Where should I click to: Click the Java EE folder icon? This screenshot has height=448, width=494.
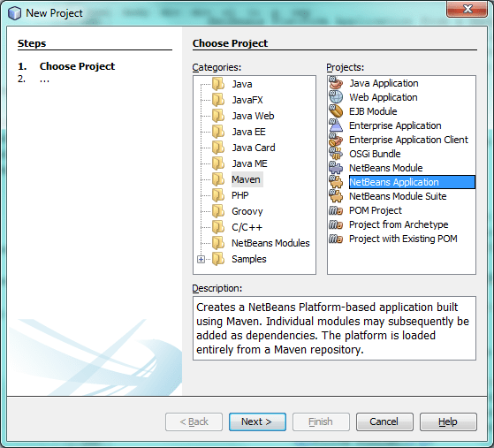click(x=218, y=132)
